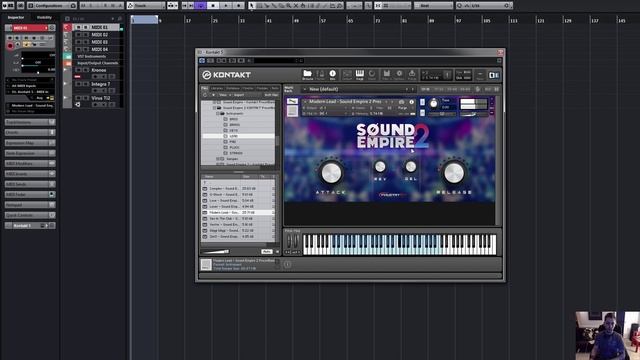Image resolution: width=640 pixels, height=360 pixels.
Task: Collapse the Instruments folder in Kontakt browser
Action: click(x=218, y=113)
